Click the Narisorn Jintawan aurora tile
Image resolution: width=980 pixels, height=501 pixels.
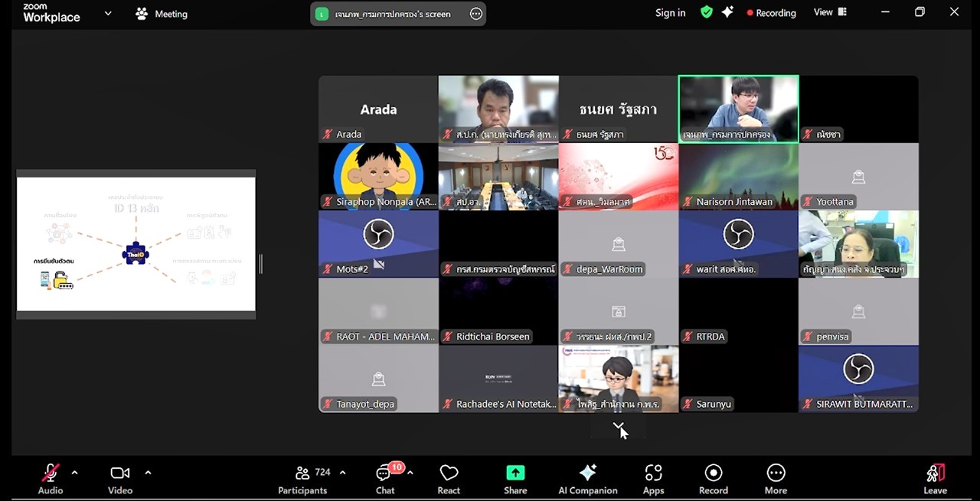739,176
